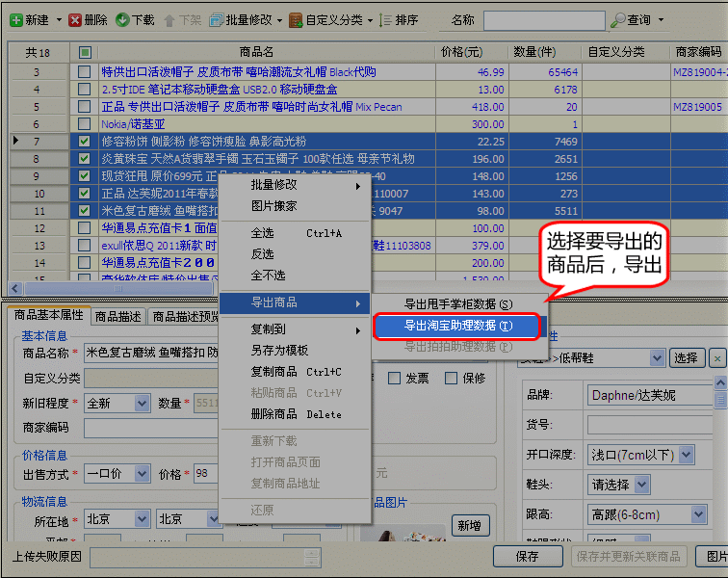Image resolution: width=728 pixels, height=578 pixels.
Task: Enable the 保修 checkbox
Action: click(x=451, y=379)
